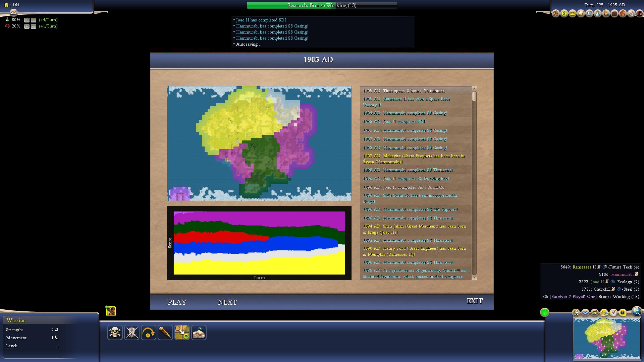Click the Go To move-unit icon
This screenshot has height=362, width=644.
click(x=182, y=333)
